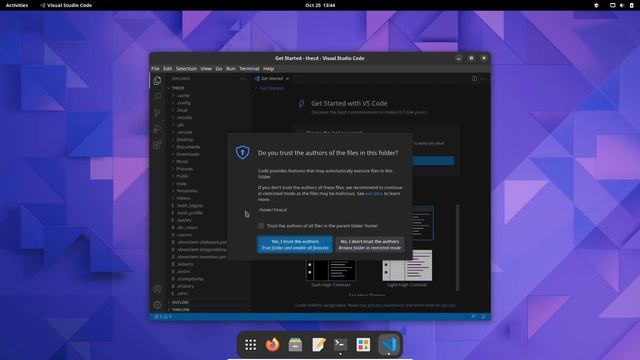This screenshot has width=640, height=360.
Task: Open the Accounts icon in activity bar
Action: (x=157, y=289)
